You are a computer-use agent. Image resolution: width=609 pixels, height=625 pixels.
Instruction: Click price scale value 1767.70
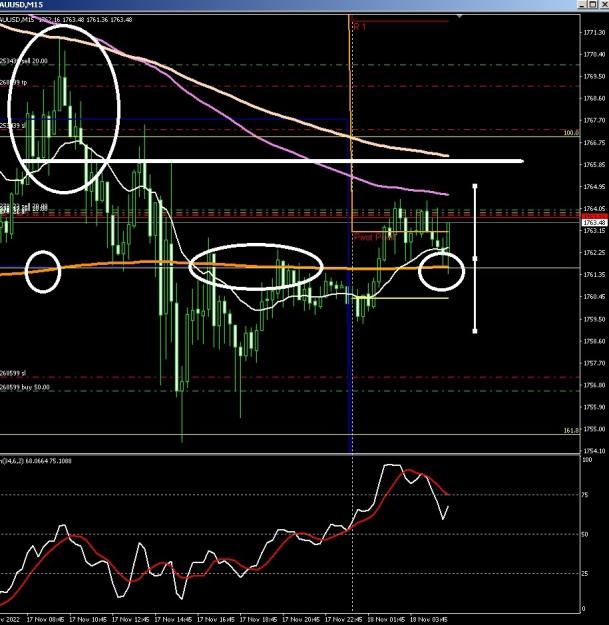(x=594, y=120)
